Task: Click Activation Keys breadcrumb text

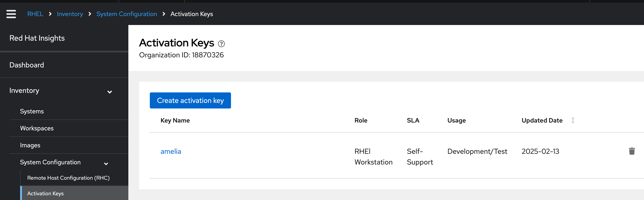Action: tap(192, 14)
